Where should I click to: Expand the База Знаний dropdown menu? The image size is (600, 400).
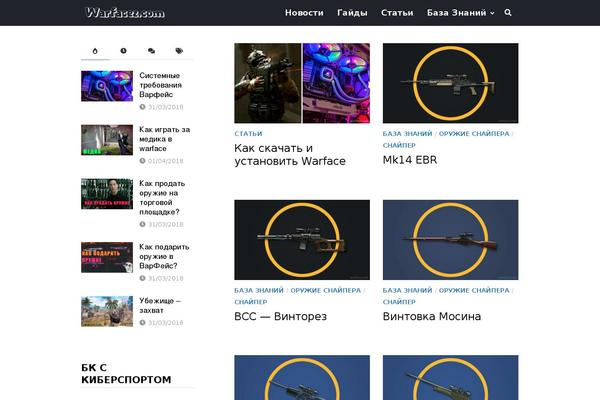tap(460, 13)
